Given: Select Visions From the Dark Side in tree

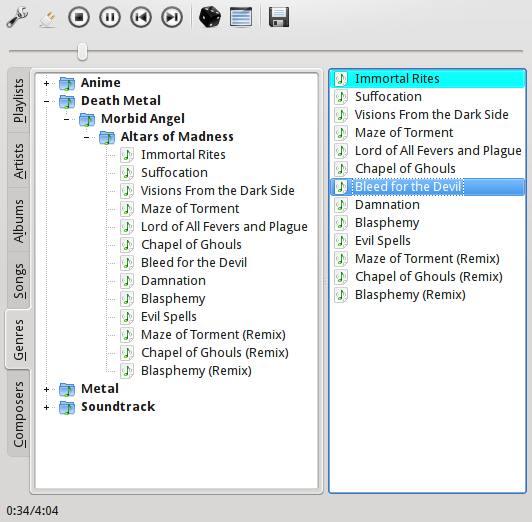Looking at the screenshot, I should pos(217,191).
